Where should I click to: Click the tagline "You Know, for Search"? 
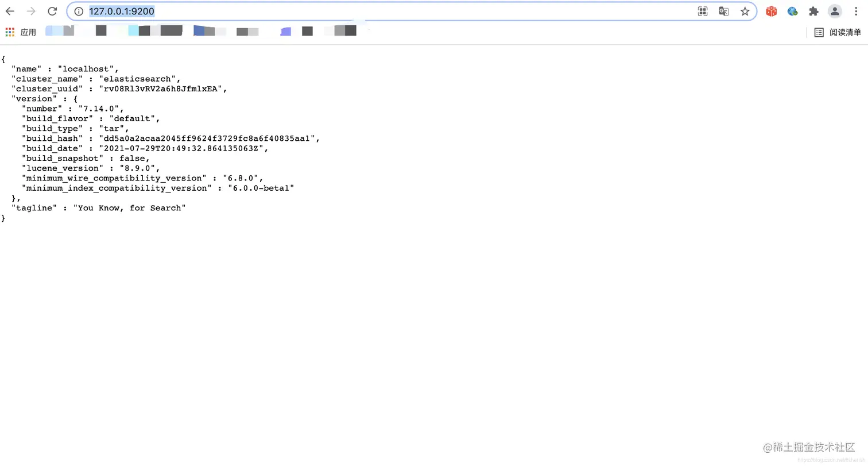tap(98, 208)
